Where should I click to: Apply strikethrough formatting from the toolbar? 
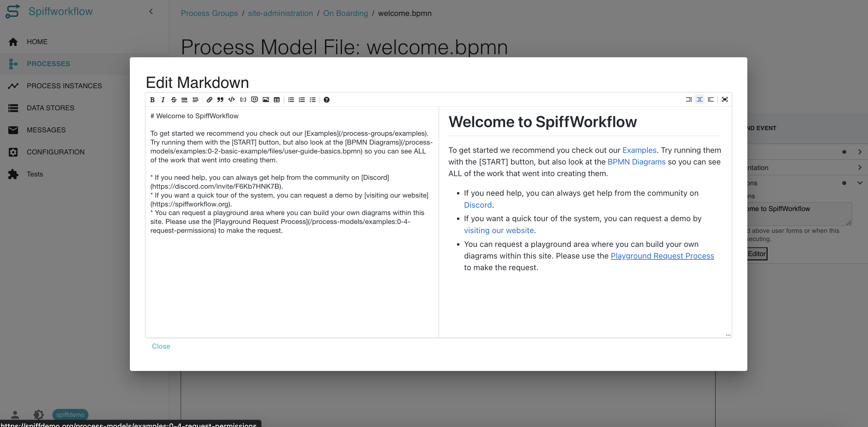(174, 100)
